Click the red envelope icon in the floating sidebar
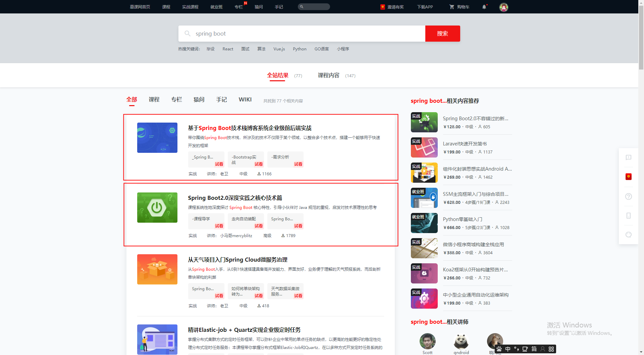The width and height of the screenshot is (644, 355). pos(629,177)
